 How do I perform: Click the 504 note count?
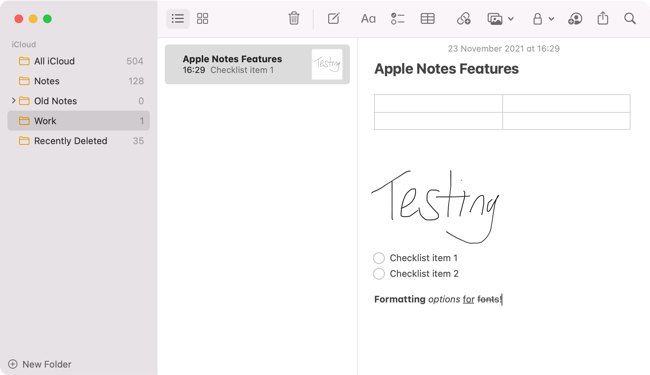point(135,61)
